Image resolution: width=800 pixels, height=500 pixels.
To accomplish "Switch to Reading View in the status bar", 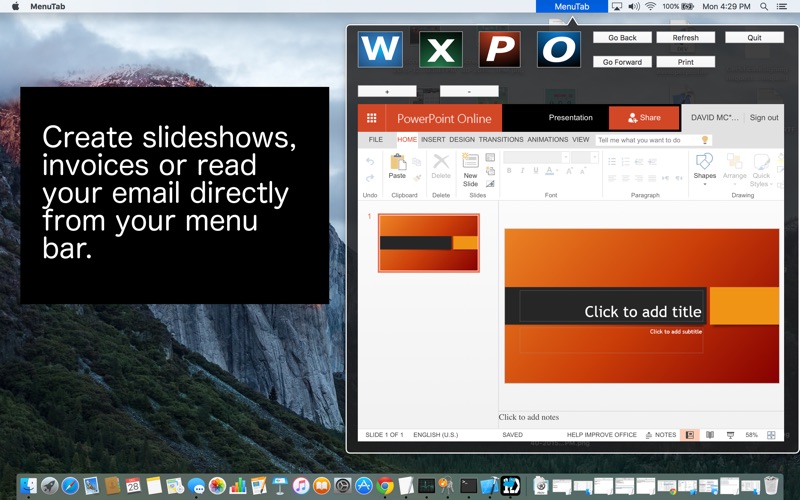I will point(710,435).
